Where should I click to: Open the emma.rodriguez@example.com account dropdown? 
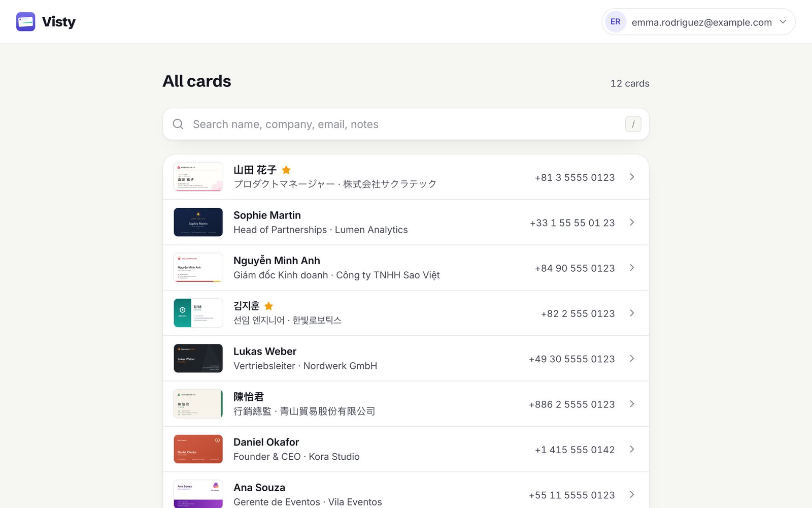tap(698, 22)
